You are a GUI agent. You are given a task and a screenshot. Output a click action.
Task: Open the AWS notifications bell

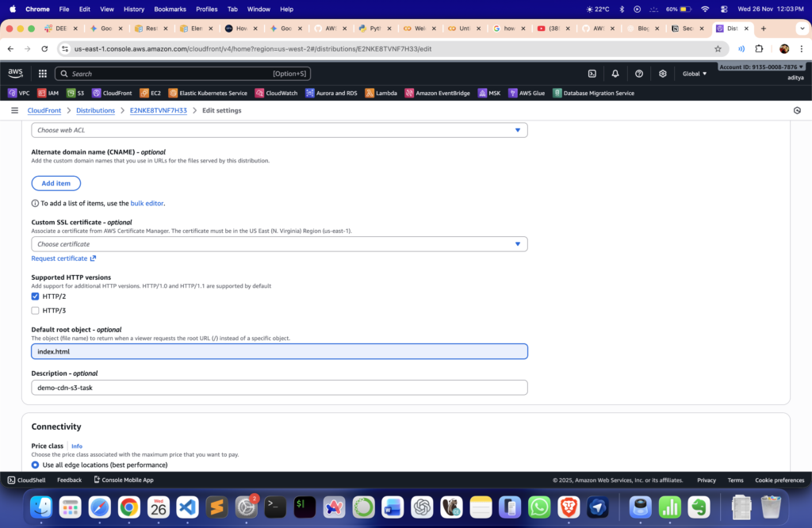point(615,74)
